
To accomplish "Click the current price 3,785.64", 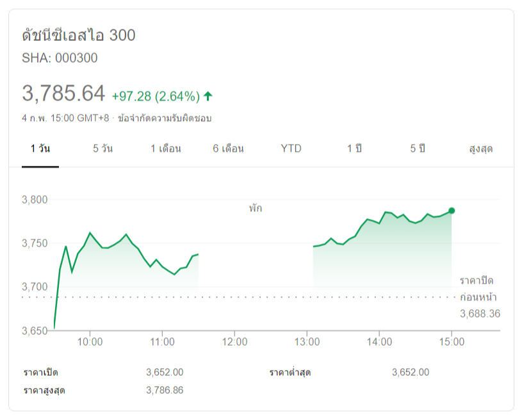I will [x=63, y=93].
